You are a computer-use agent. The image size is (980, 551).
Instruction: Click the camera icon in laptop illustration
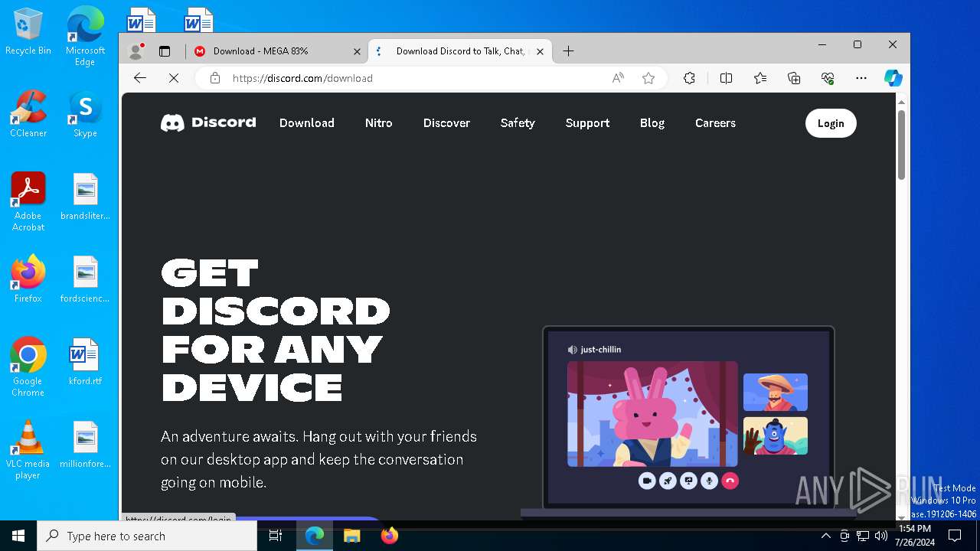click(x=647, y=481)
